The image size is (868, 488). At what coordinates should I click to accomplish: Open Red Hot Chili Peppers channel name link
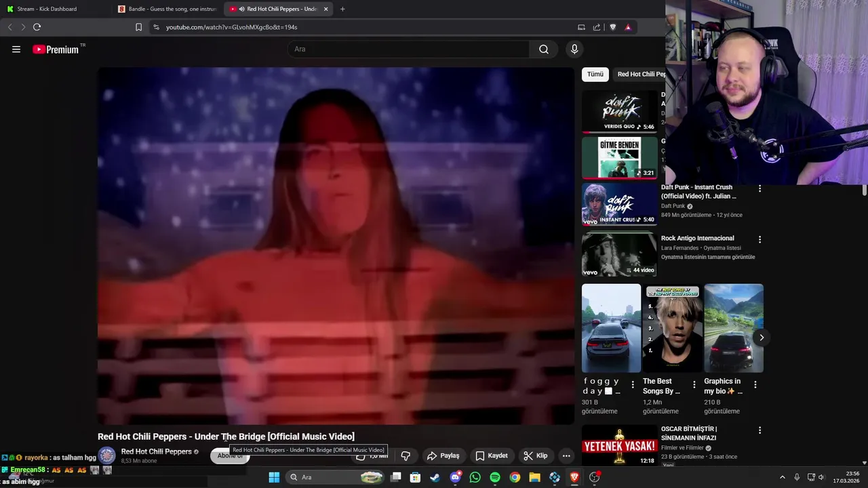(x=156, y=451)
